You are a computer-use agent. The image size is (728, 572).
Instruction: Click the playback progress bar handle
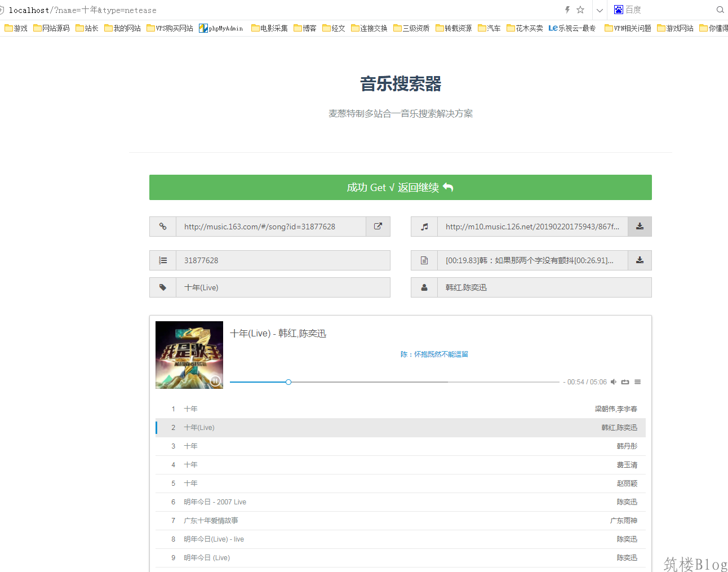click(288, 382)
